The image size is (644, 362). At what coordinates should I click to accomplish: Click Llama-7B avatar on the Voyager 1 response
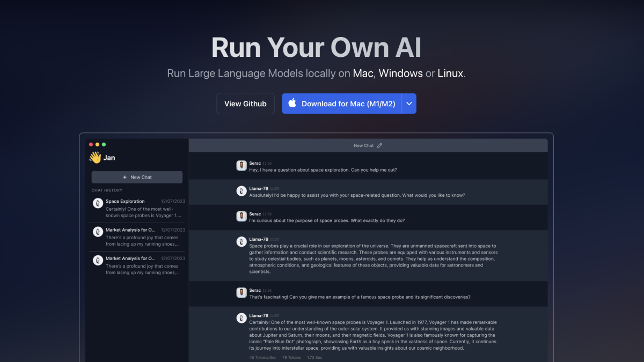tap(241, 318)
